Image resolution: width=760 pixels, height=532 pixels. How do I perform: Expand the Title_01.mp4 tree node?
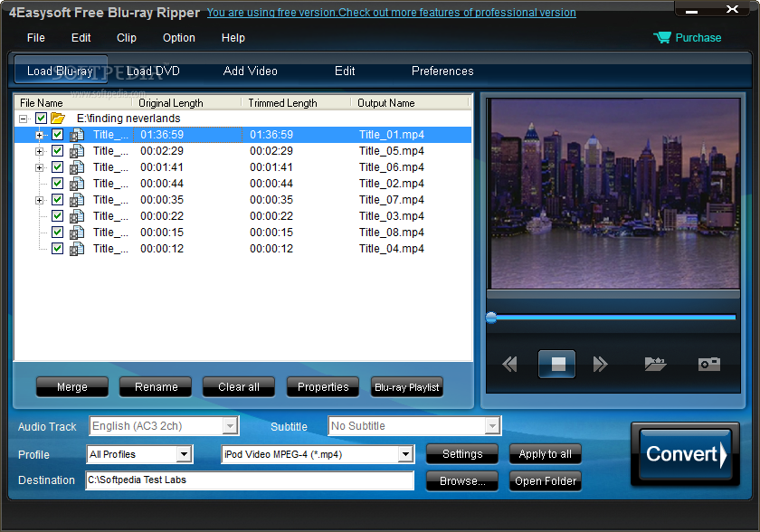coord(39,135)
